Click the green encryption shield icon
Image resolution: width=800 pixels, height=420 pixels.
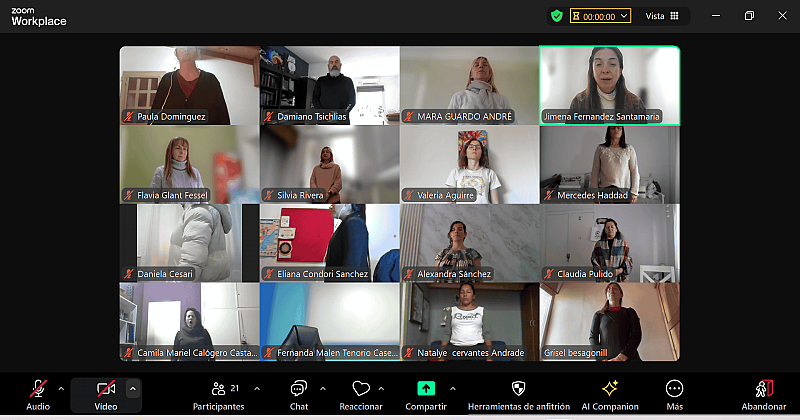tap(556, 16)
